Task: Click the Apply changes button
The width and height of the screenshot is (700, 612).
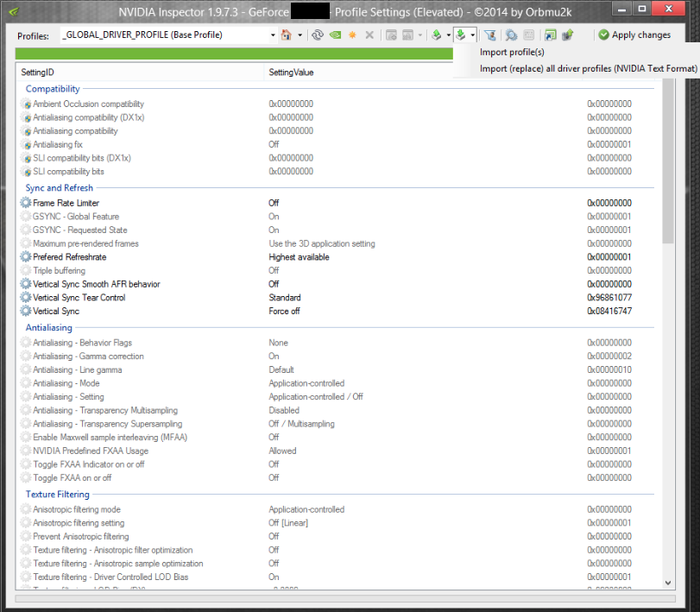Action: [x=634, y=35]
